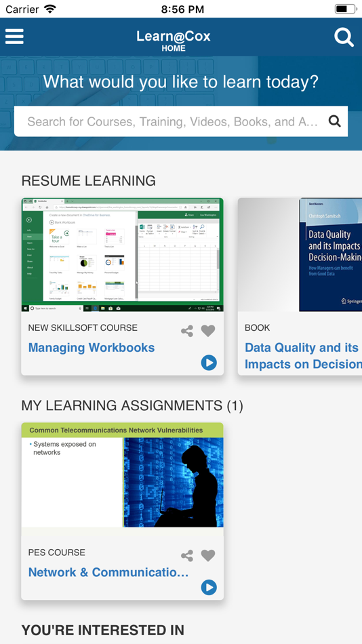Focus the Search for Courses input field
Viewport: 362px width, 644px height.
coord(181,121)
